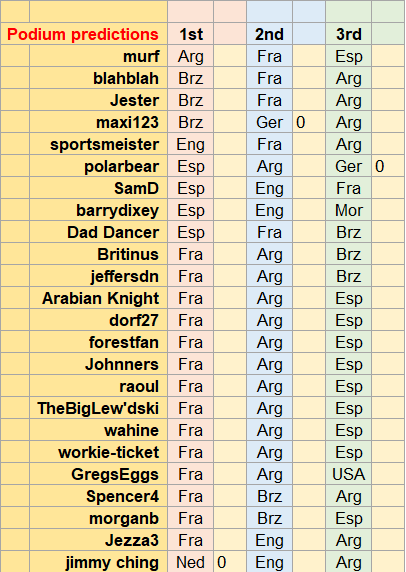Click the '2nd' column header cell
This screenshot has width=406, height=572.
point(269,34)
